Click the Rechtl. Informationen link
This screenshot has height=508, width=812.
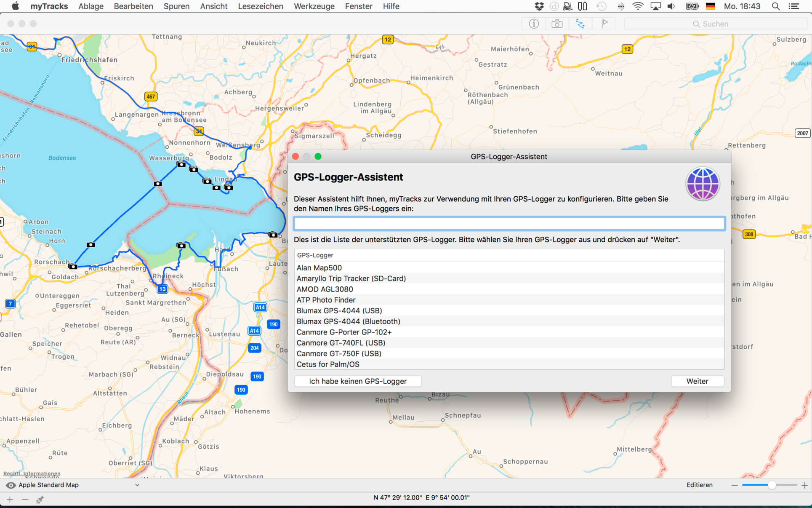pyautogui.click(x=32, y=473)
